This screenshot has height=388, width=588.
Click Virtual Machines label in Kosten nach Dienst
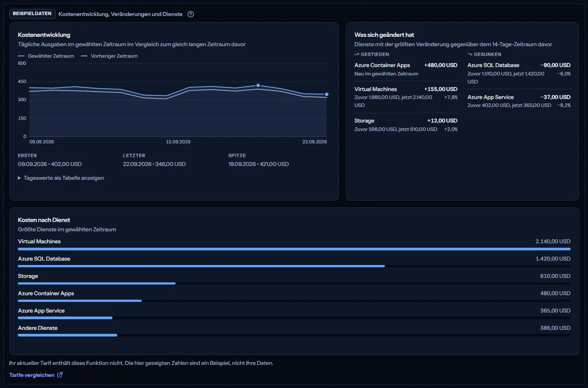[39, 242]
